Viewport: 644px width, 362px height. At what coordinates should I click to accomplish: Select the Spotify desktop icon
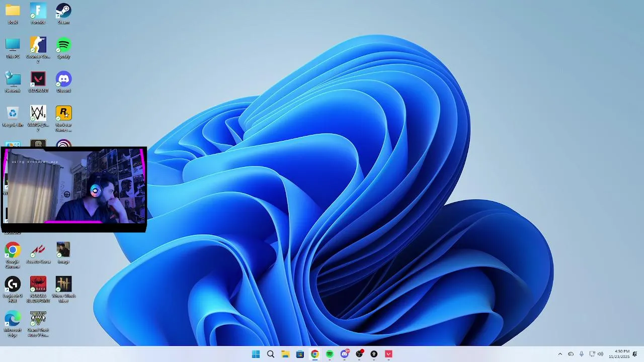63,48
